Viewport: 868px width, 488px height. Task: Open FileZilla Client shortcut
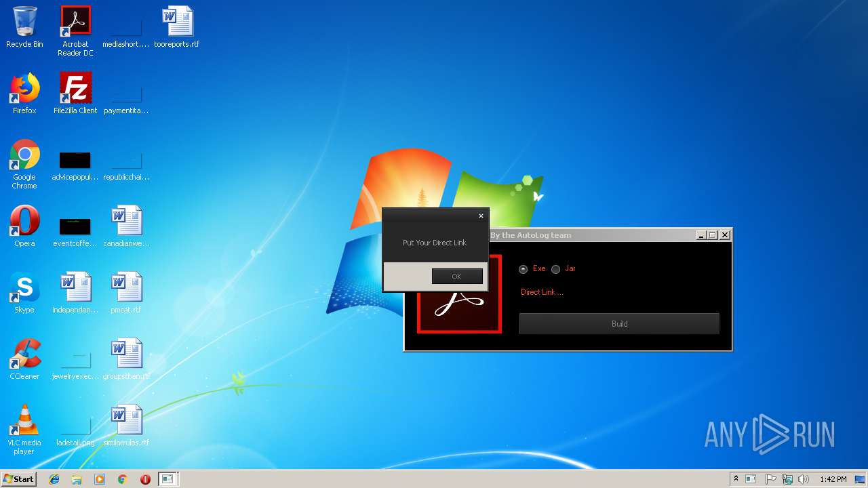click(x=75, y=94)
